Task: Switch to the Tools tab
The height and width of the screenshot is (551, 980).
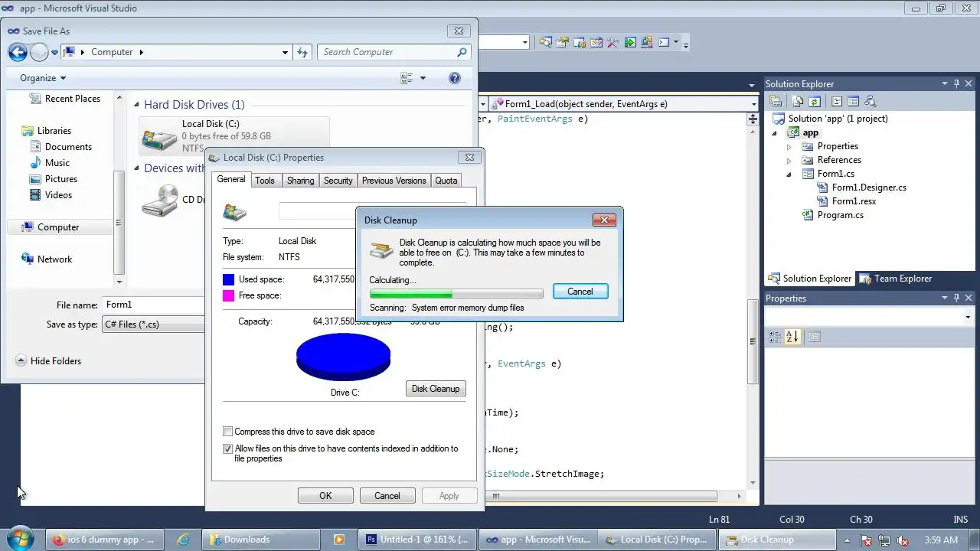Action: tap(265, 181)
